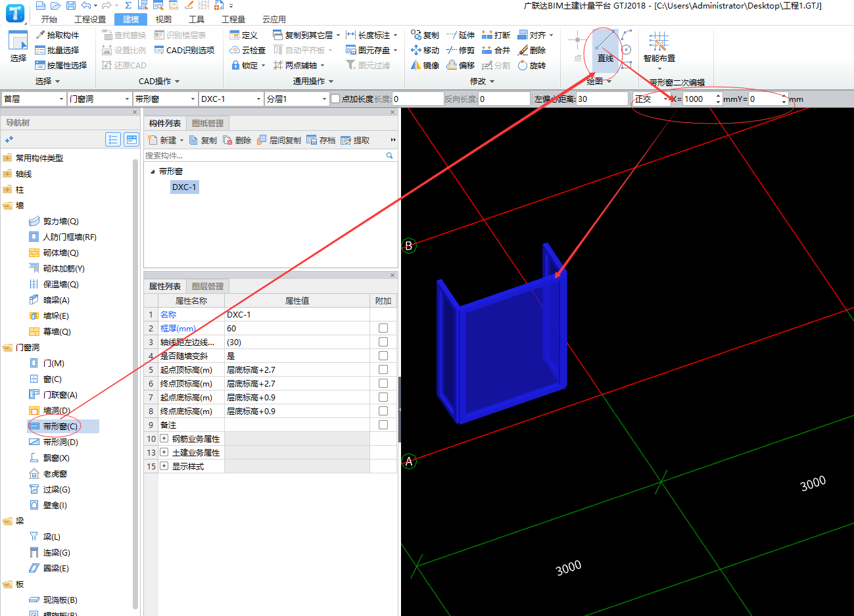Select 飘窗(X) in navigation tree

[x=49, y=458]
